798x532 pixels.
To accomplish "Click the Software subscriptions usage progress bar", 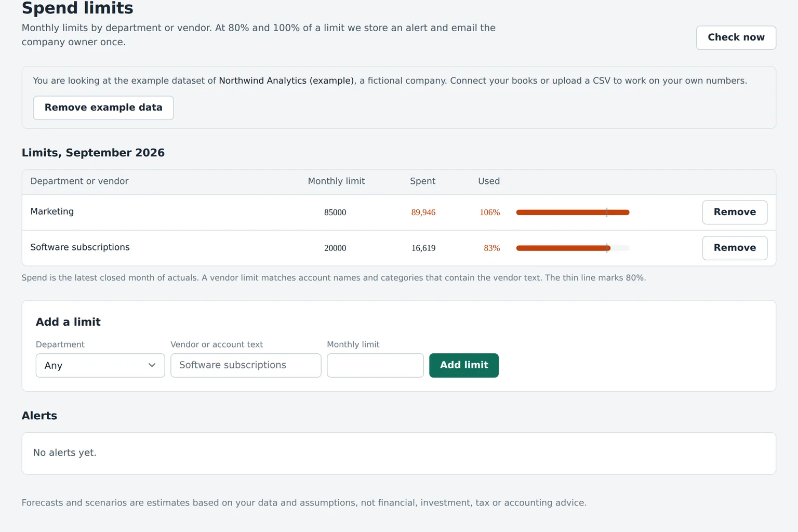I will click(573, 248).
